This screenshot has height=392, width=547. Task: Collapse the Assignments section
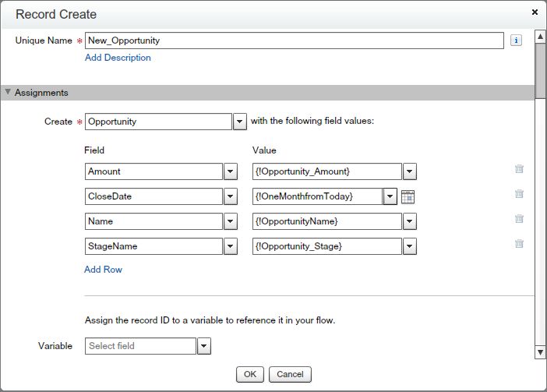tap(9, 93)
